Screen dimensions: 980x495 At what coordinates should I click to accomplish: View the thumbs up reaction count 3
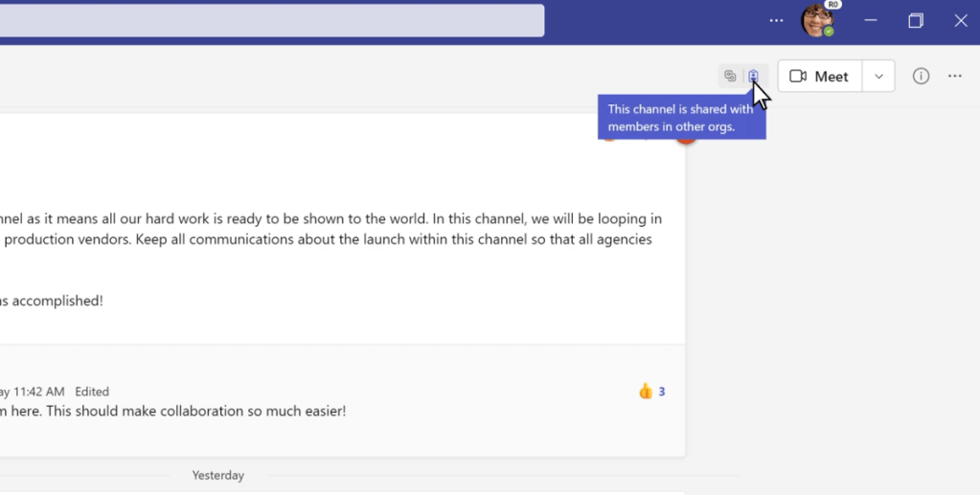[662, 392]
